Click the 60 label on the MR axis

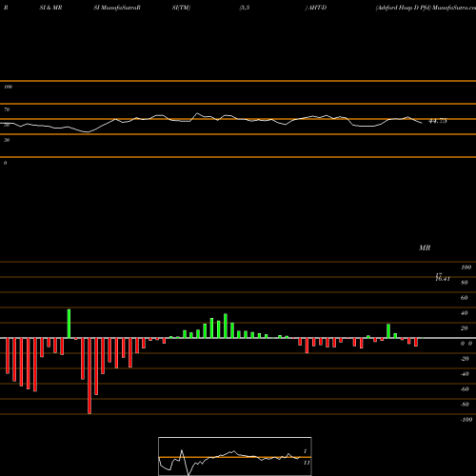(x=464, y=298)
